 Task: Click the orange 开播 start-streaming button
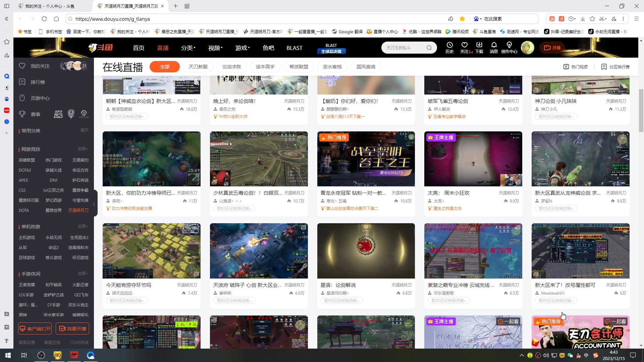(552, 48)
